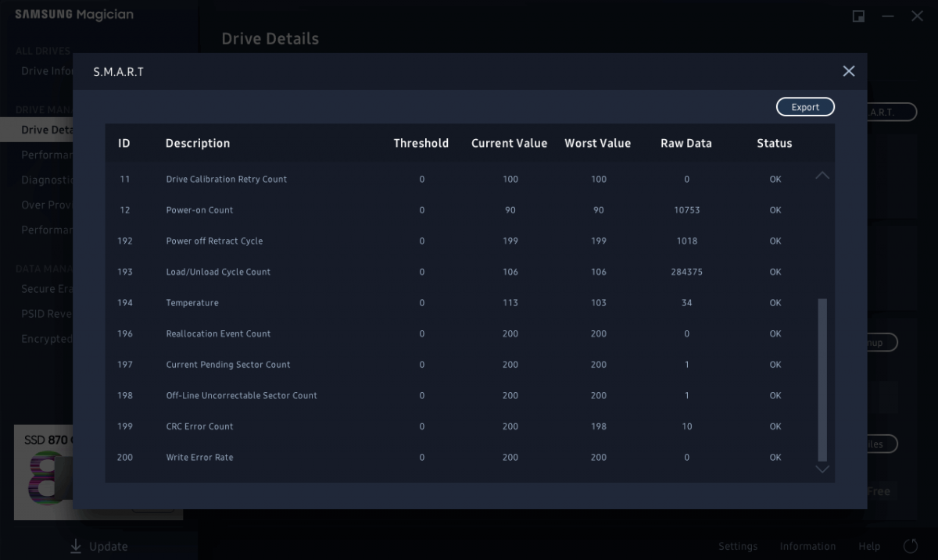Click raw data value 10753

pos(686,210)
